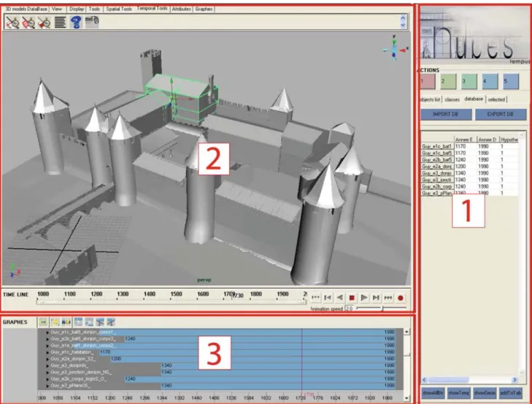Image resolution: width=532 pixels, height=404 pixels.
Task: Step back one frame on timeline
Action: [x=328, y=297]
